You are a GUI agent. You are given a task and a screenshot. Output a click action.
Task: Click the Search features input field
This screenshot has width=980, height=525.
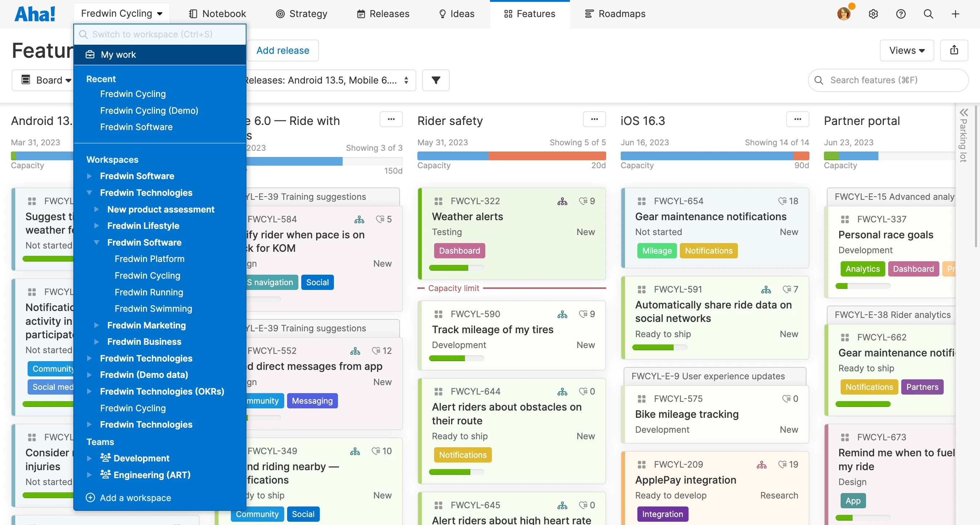pyautogui.click(x=888, y=80)
